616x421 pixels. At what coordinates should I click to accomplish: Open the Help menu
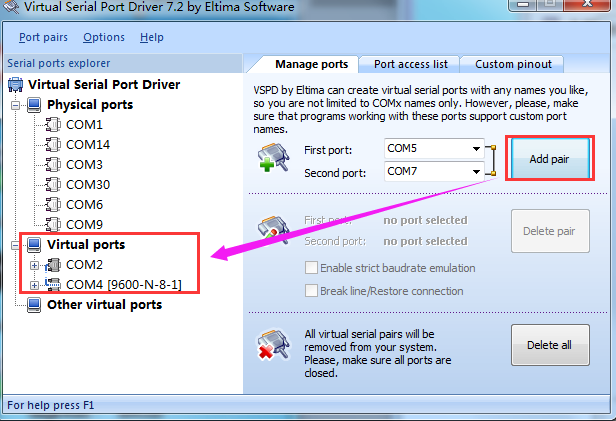pyautogui.click(x=152, y=37)
